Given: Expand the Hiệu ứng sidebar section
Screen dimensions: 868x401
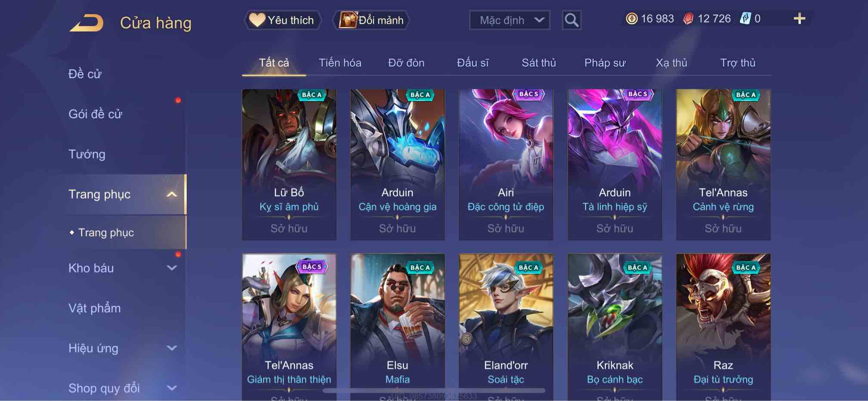Looking at the screenshot, I should (x=171, y=348).
